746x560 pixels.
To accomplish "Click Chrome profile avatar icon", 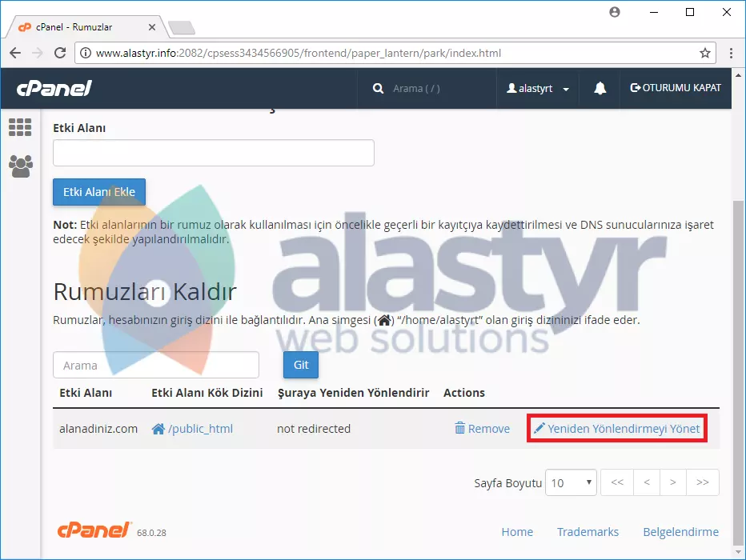I will click(x=615, y=12).
